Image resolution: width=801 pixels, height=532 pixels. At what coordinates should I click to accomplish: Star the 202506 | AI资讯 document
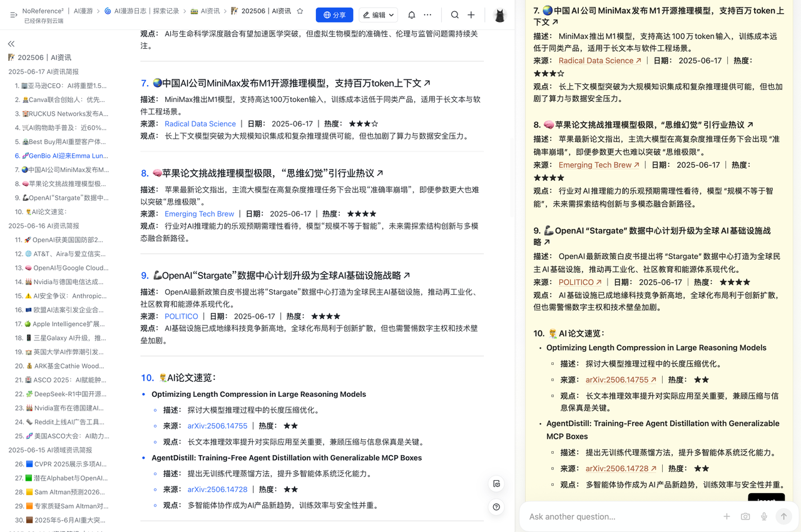pos(300,11)
